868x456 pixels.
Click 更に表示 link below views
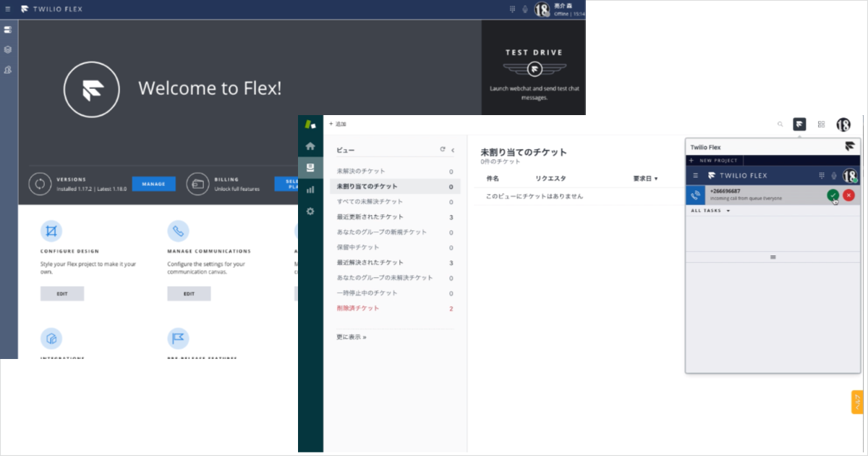(x=352, y=337)
